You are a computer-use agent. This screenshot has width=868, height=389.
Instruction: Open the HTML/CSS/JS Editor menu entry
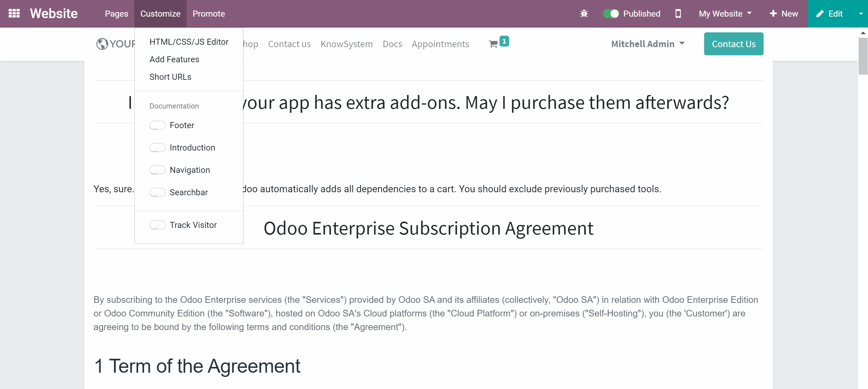click(189, 42)
